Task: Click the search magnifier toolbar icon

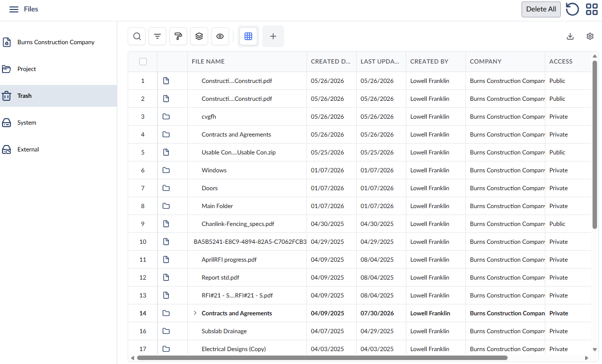Action: click(137, 36)
